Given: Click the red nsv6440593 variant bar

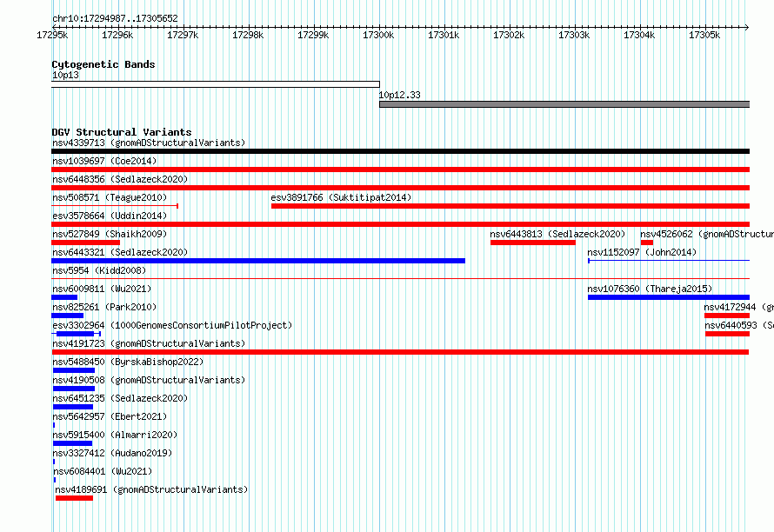Looking at the screenshot, I should (728, 334).
